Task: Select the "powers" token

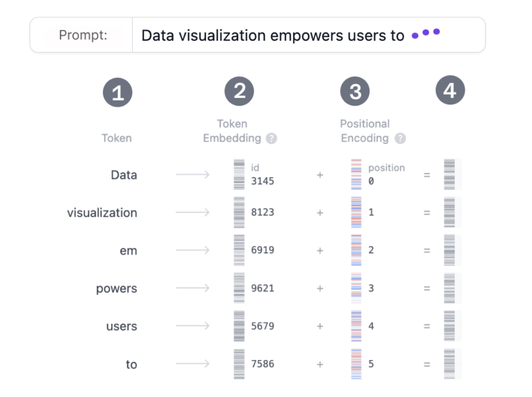Action: (117, 288)
